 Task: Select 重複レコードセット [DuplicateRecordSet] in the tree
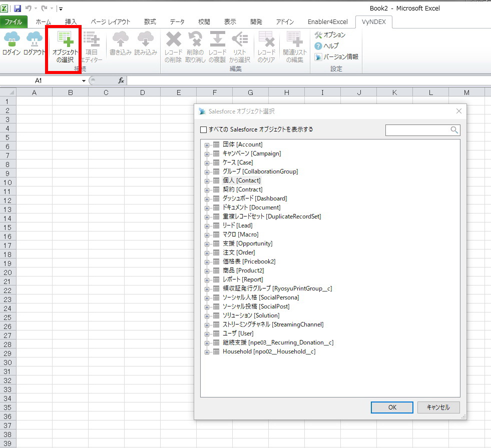272,216
